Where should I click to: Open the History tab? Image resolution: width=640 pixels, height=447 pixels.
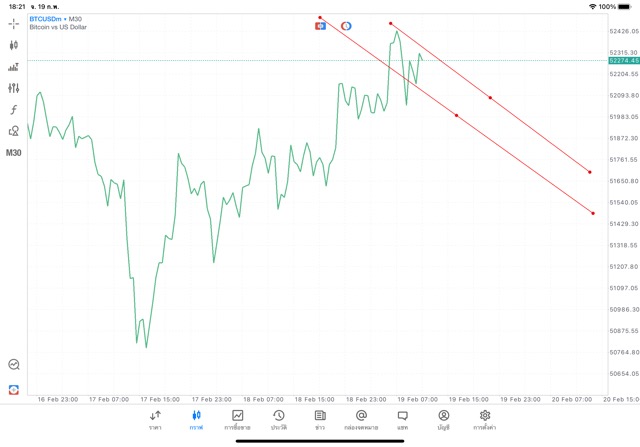(278, 419)
